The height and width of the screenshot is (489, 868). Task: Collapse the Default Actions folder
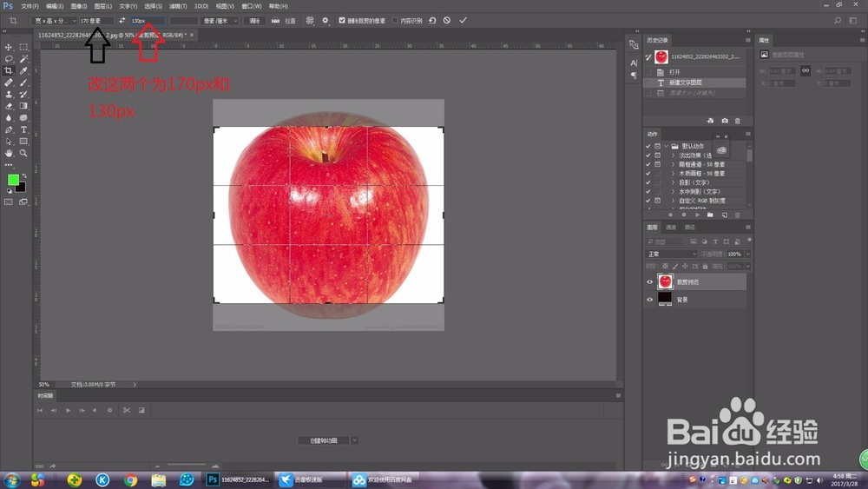tap(666, 146)
